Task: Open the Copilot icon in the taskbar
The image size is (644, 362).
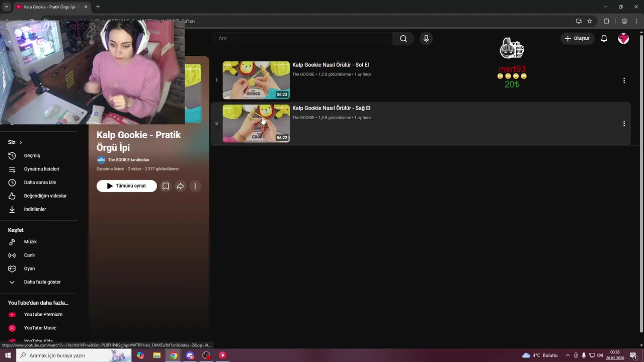Action: coord(140,355)
